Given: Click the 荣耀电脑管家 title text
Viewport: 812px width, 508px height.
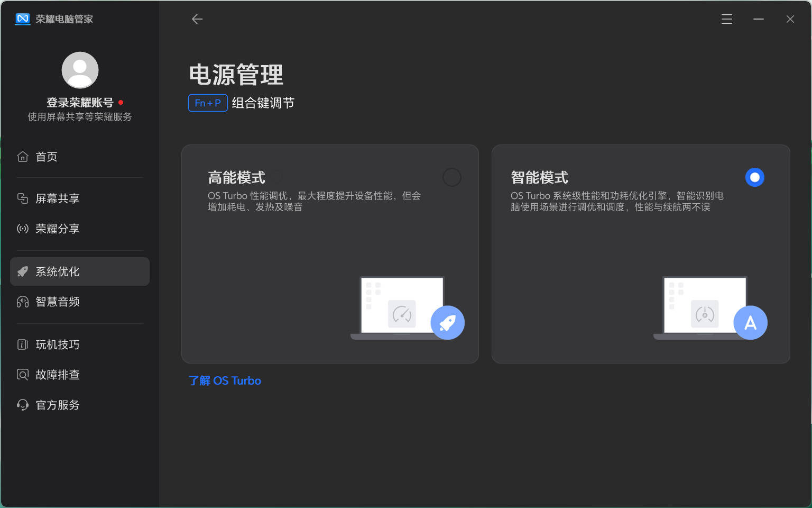Looking at the screenshot, I should (x=64, y=19).
